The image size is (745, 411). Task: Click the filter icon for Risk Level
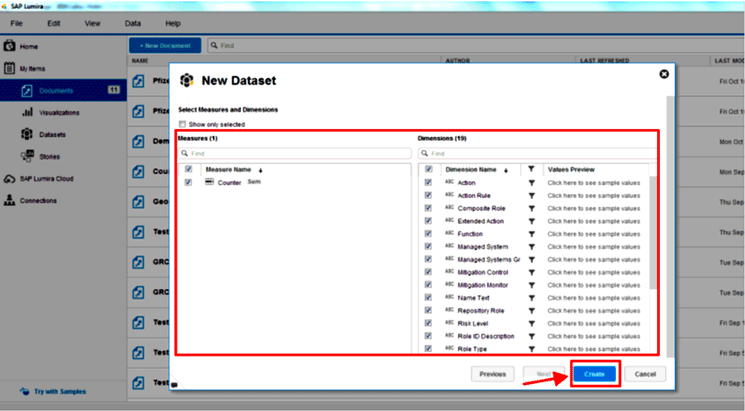click(x=532, y=324)
